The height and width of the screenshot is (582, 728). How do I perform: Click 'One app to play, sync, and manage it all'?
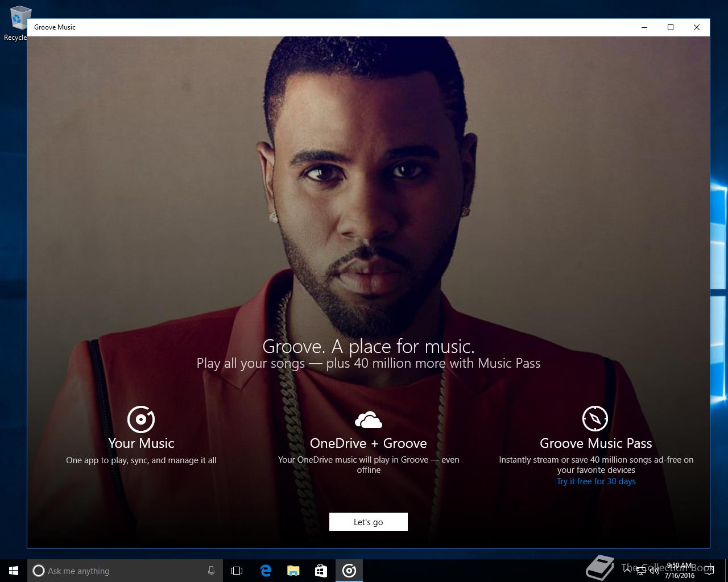(x=141, y=460)
